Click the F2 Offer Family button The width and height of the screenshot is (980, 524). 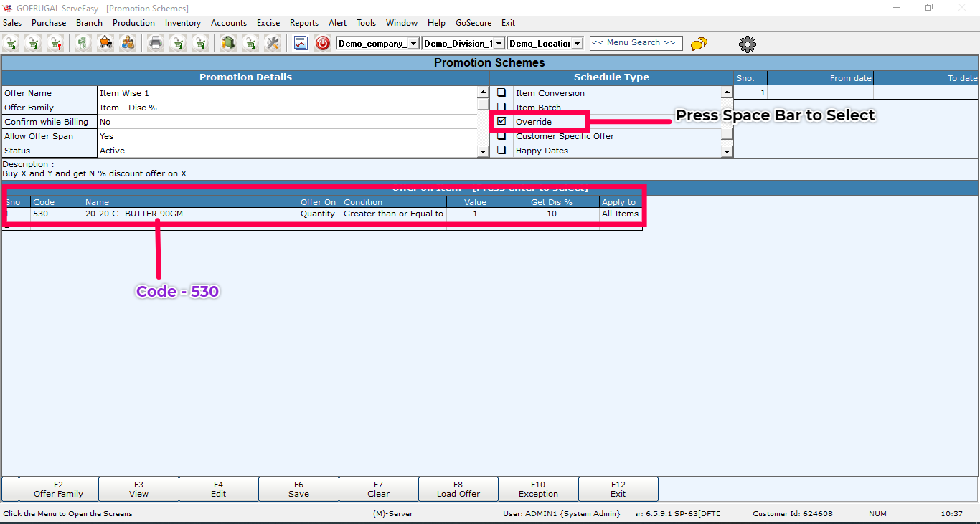tap(59, 489)
